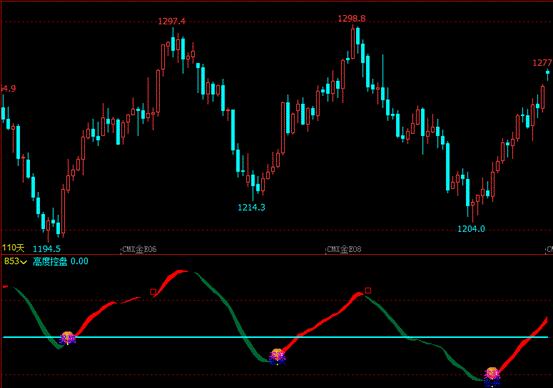Screen dimensions: 553x388
Task: Click the 1194.5 low price label
Action: 47,249
